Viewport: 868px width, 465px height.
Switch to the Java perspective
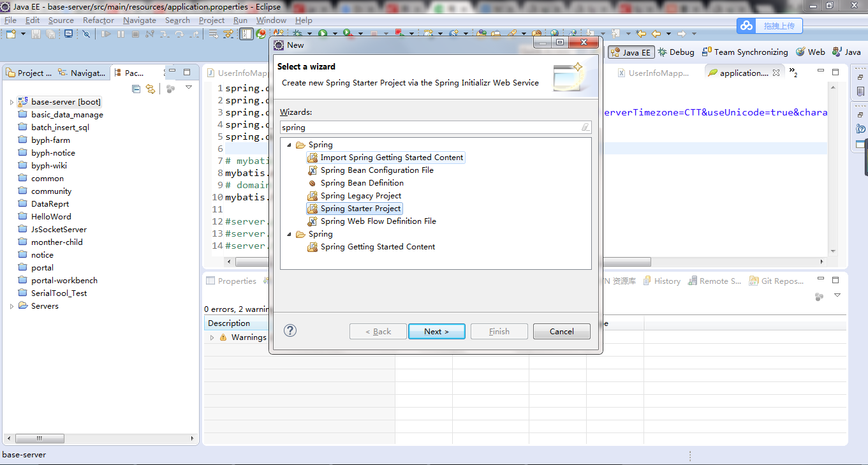tap(846, 52)
